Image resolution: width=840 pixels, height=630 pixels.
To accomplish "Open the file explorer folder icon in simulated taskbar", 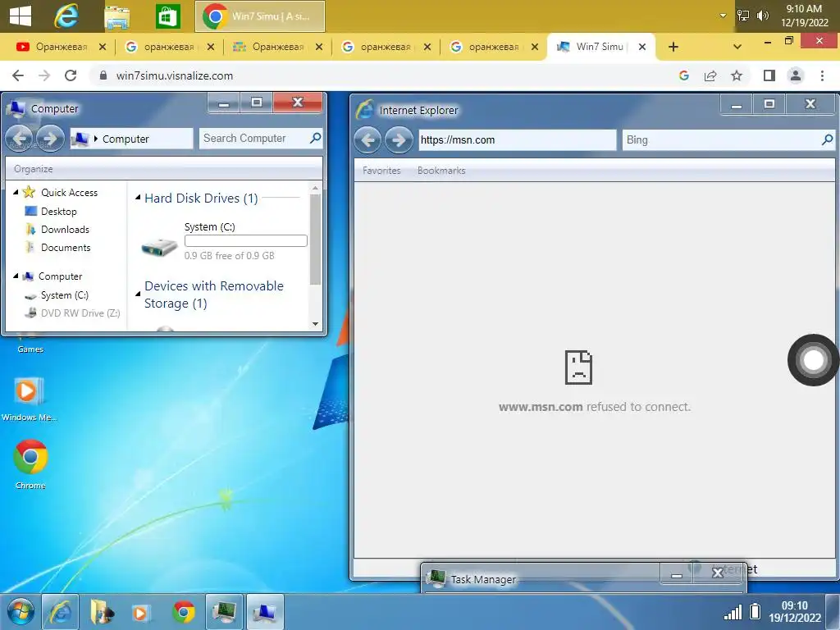I will pos(101,611).
